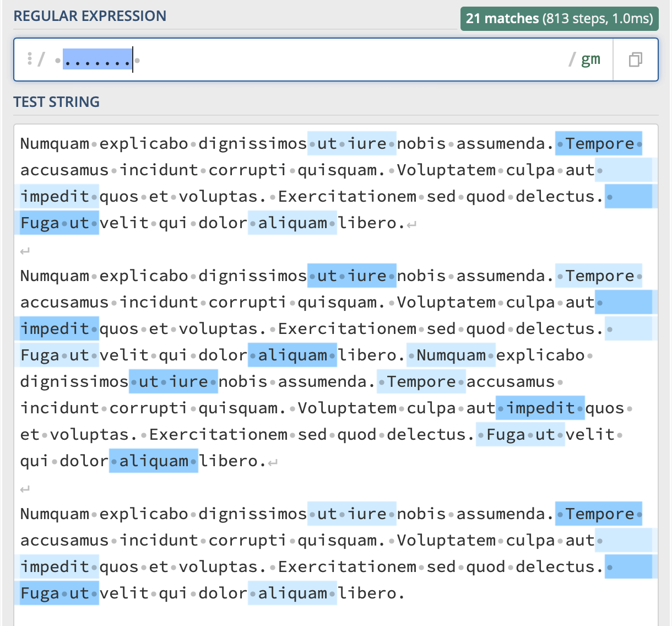Click 'dignissimos' at the start of a line
Image resolution: width=672 pixels, height=626 pixels.
pos(74,382)
